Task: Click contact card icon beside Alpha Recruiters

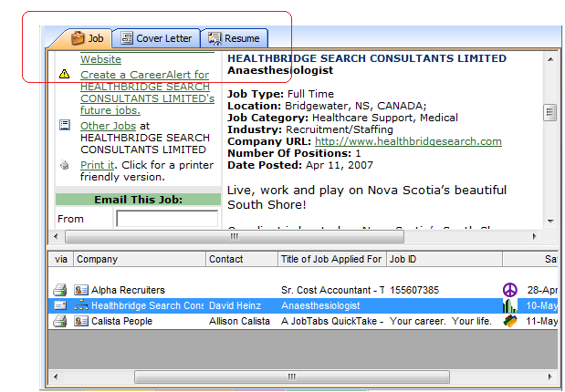Action: (80, 290)
